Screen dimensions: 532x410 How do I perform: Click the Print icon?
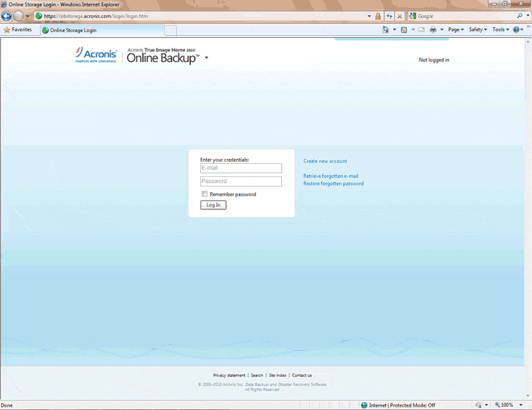[x=433, y=30]
